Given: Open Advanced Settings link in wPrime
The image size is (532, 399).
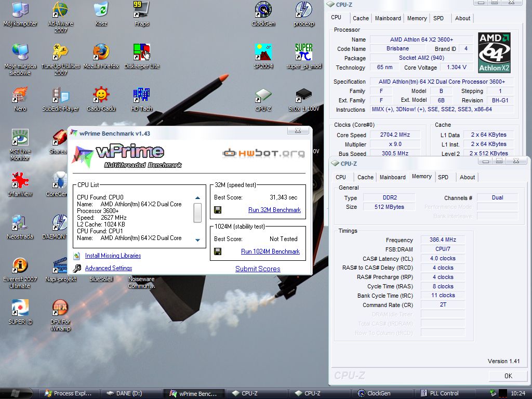Looking at the screenshot, I should (x=109, y=268).
